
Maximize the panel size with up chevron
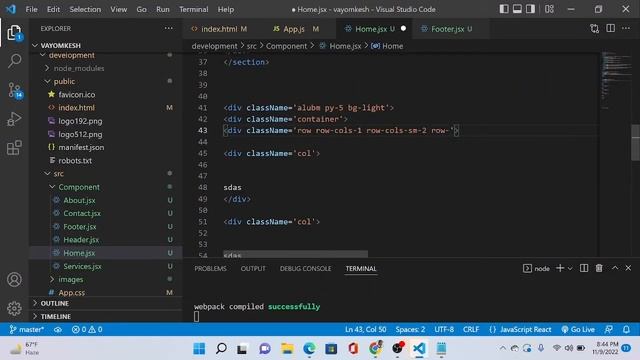click(615, 268)
